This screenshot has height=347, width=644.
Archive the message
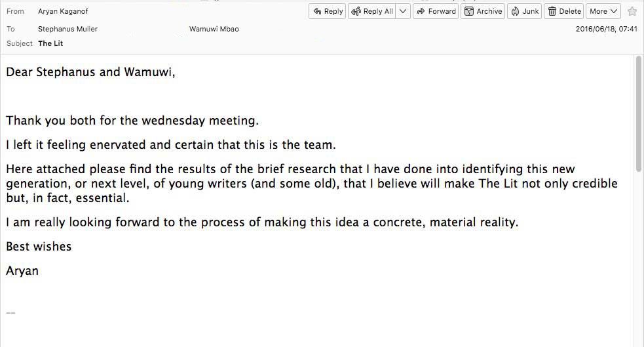coord(483,11)
